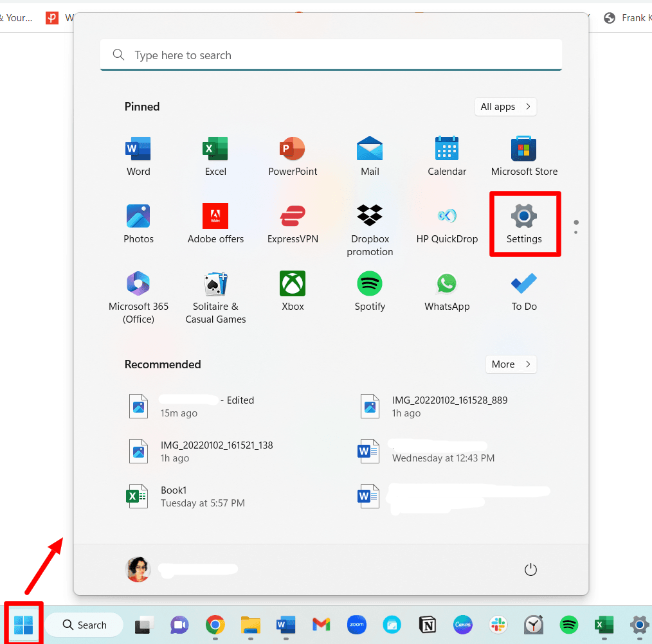Open PowerPoint from pinned apps
652x644 pixels.
point(293,148)
